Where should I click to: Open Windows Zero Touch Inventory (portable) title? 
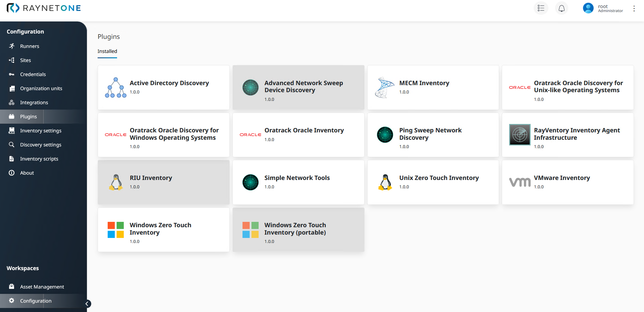[x=295, y=229]
